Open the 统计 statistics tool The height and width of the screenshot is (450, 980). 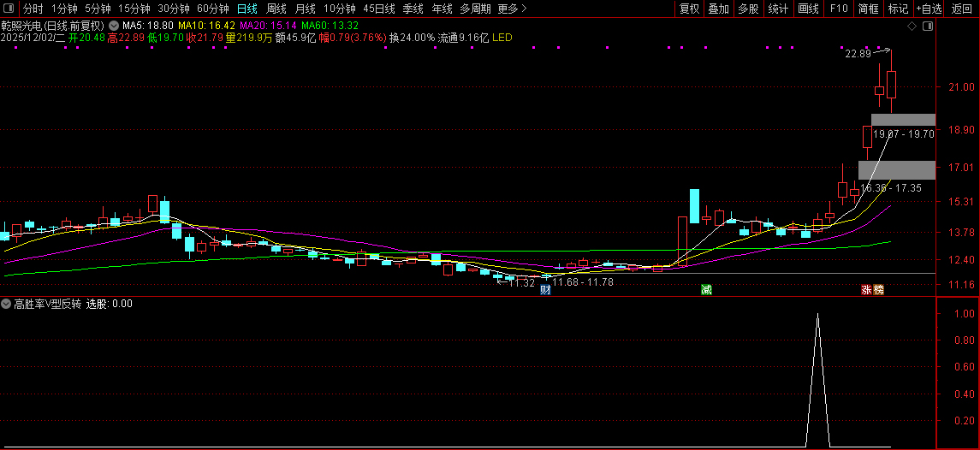click(778, 9)
